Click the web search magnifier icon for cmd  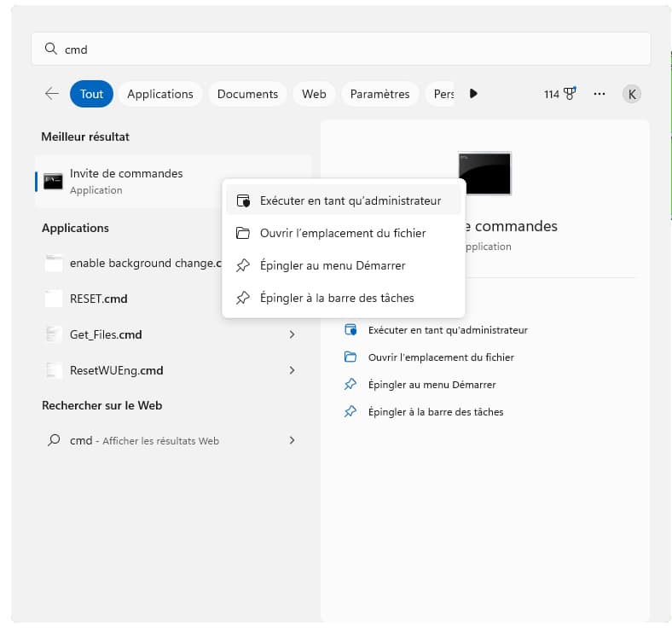click(x=54, y=440)
